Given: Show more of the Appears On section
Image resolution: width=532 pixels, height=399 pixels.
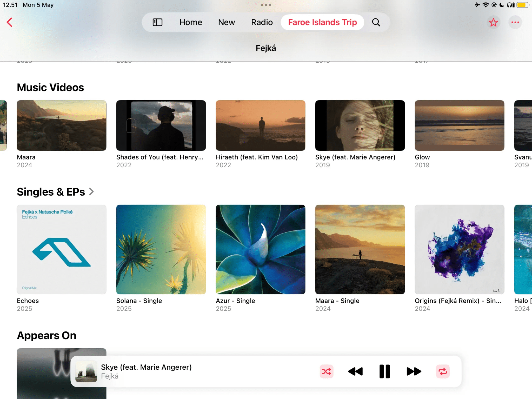Looking at the screenshot, I should click(x=46, y=335).
